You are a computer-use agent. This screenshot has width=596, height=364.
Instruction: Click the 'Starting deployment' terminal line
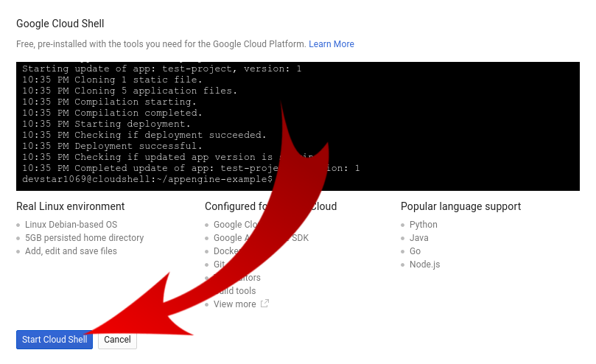[106, 124]
